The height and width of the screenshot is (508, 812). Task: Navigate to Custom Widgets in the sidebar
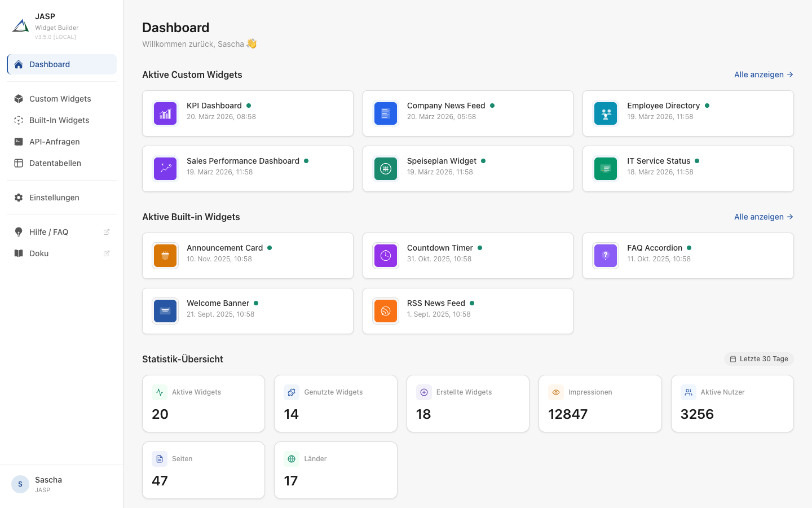(60, 99)
